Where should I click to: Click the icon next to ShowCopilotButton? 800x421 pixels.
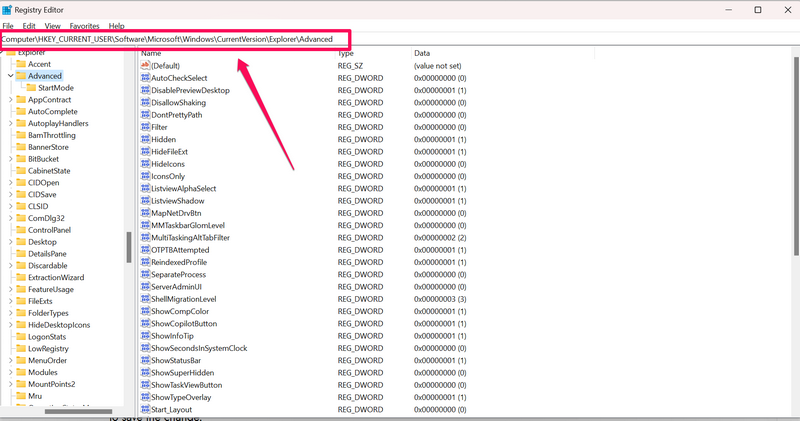pos(145,324)
